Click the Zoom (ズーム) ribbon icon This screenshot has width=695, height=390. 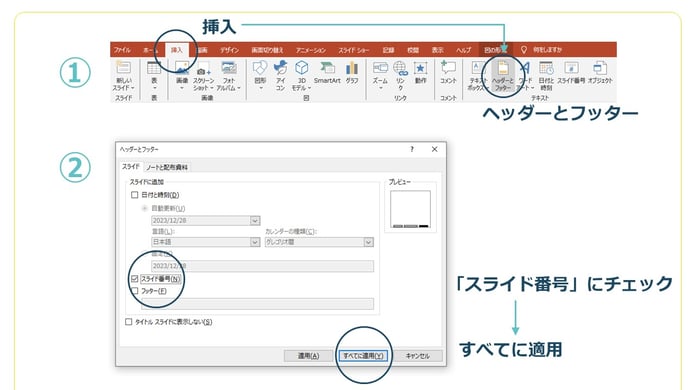(x=380, y=68)
